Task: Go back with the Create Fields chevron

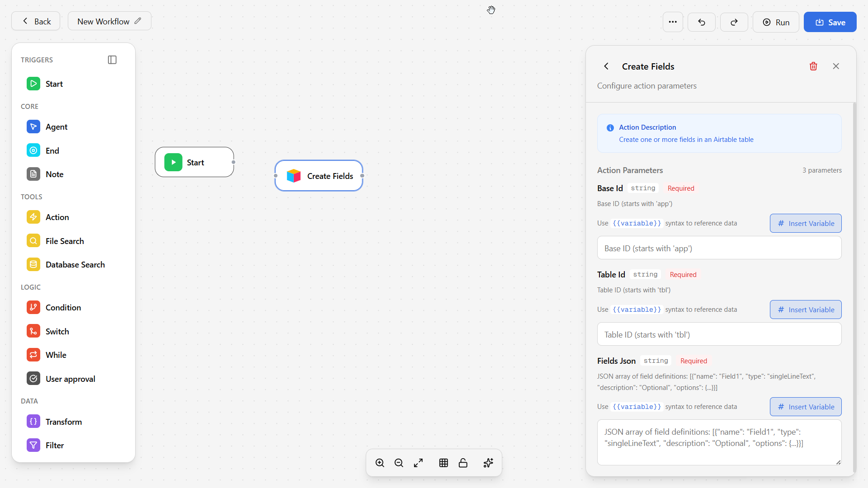Action: 606,66
